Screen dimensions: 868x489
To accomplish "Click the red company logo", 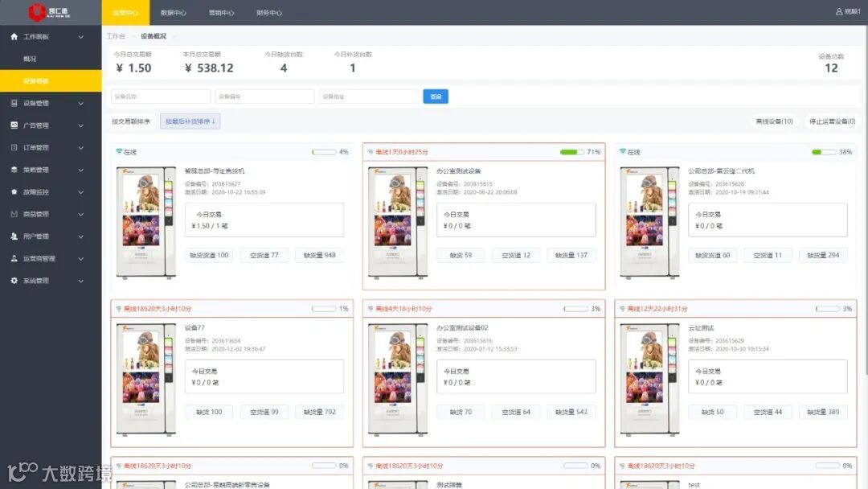I will click(x=37, y=11).
